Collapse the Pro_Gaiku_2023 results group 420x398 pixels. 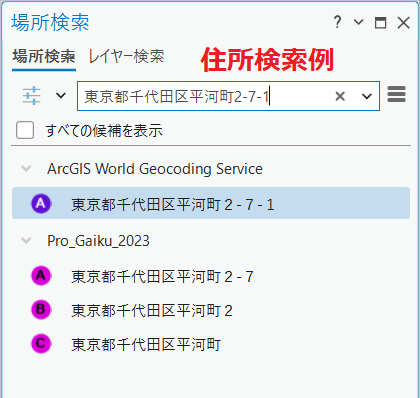click(26, 240)
